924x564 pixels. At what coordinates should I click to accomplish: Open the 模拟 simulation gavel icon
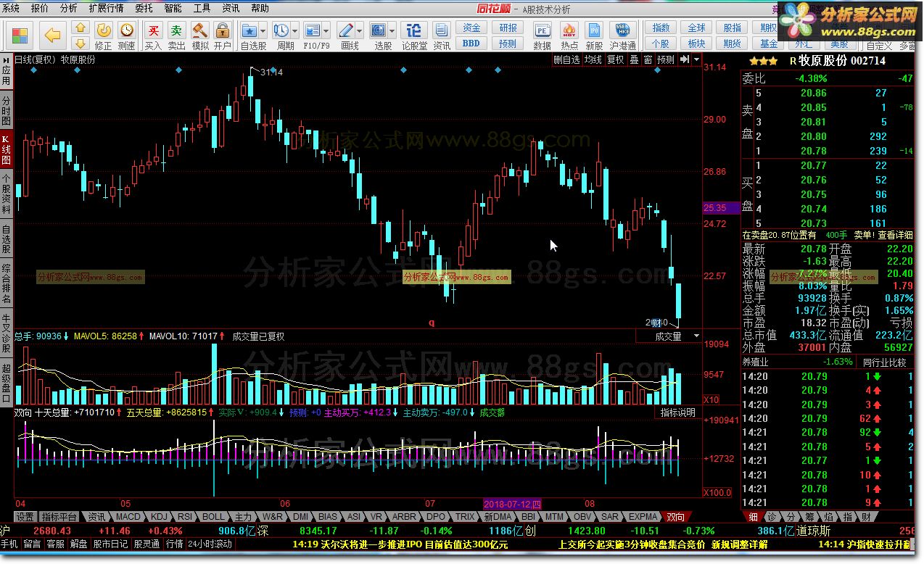click(199, 35)
